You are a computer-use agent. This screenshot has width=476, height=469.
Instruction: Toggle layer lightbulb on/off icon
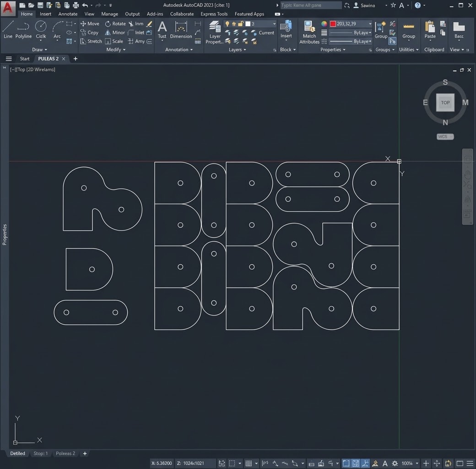pos(227,24)
